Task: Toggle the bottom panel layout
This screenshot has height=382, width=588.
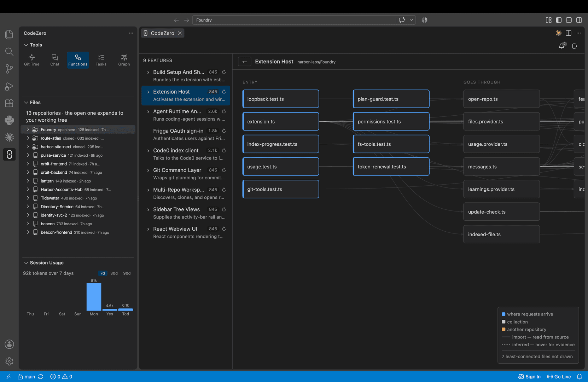Action: point(569,20)
